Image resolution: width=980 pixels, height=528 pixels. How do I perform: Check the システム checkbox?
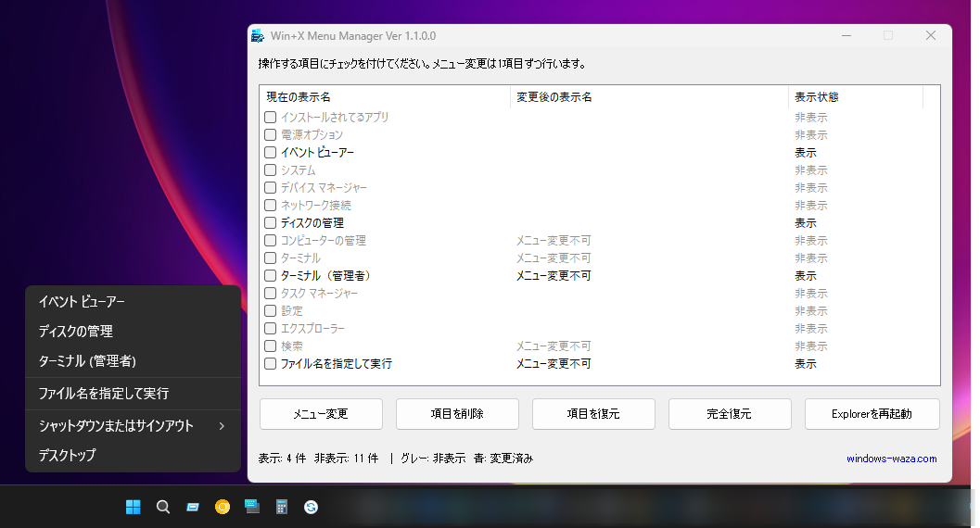[270, 170]
